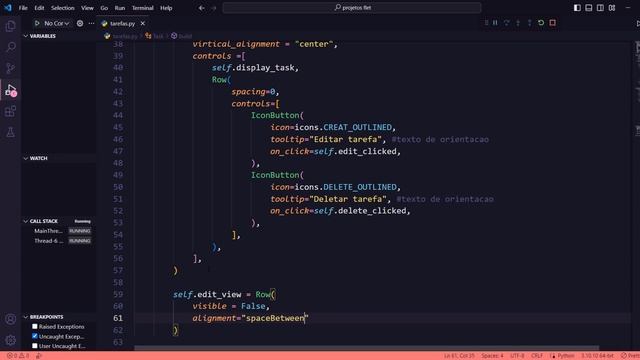Screen dimensions: 640x360
Task: Open the Search view in the activity bar
Action: point(11,47)
